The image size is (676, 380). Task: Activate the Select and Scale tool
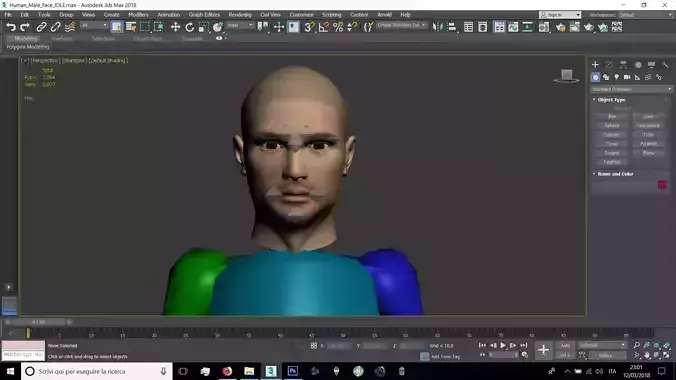click(x=203, y=27)
